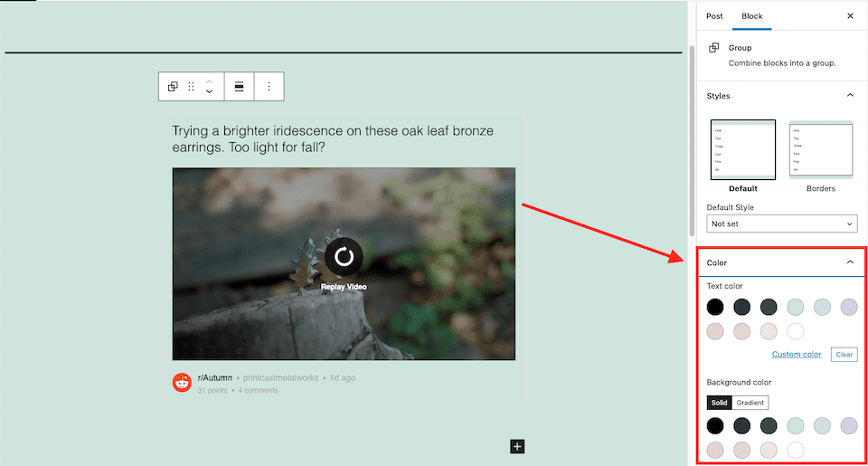This screenshot has height=466, width=868.
Task: Pick light green text color swatch
Action: [x=796, y=307]
